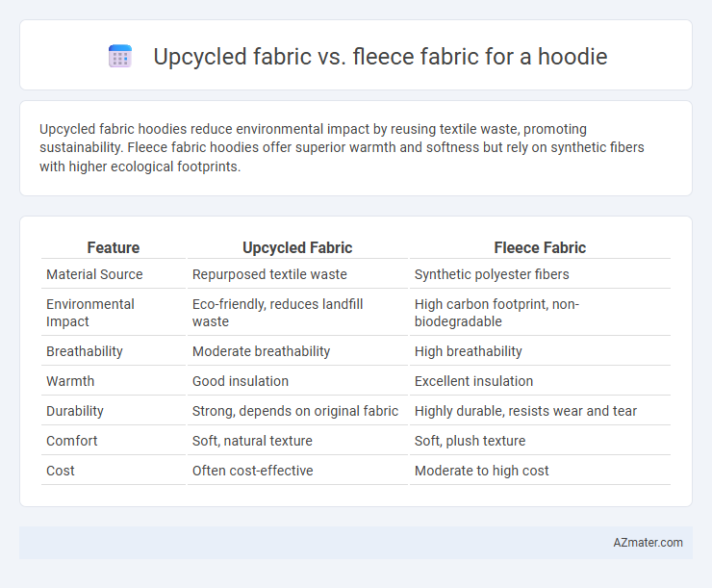
Task: Click the 'Cost' row label
Action: tap(61, 471)
